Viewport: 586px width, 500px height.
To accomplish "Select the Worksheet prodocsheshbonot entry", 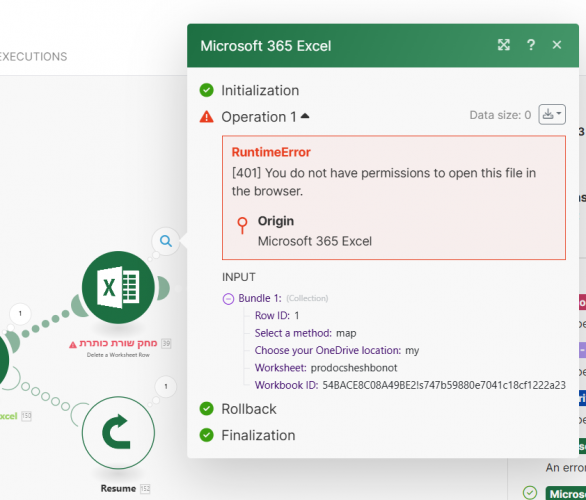I will click(326, 368).
